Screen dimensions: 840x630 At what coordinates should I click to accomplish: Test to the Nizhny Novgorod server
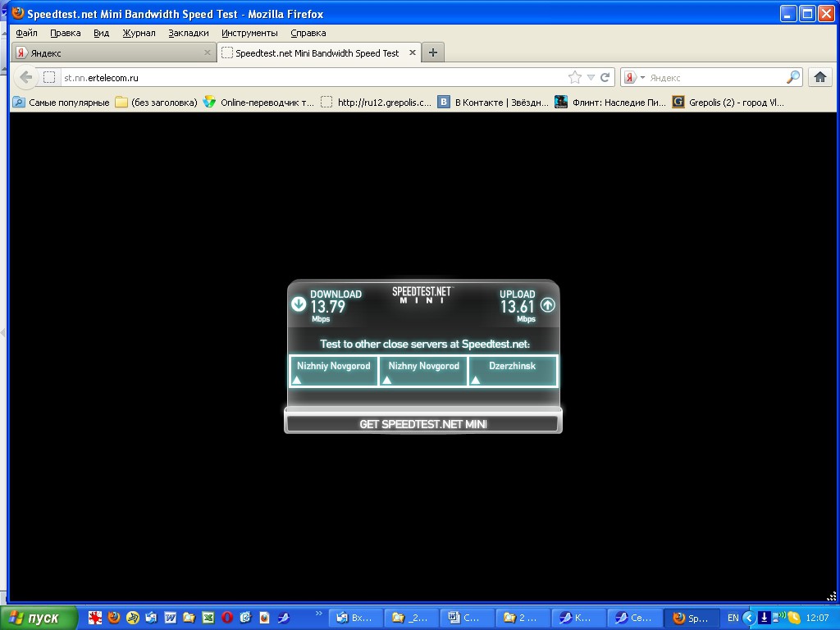pos(424,371)
